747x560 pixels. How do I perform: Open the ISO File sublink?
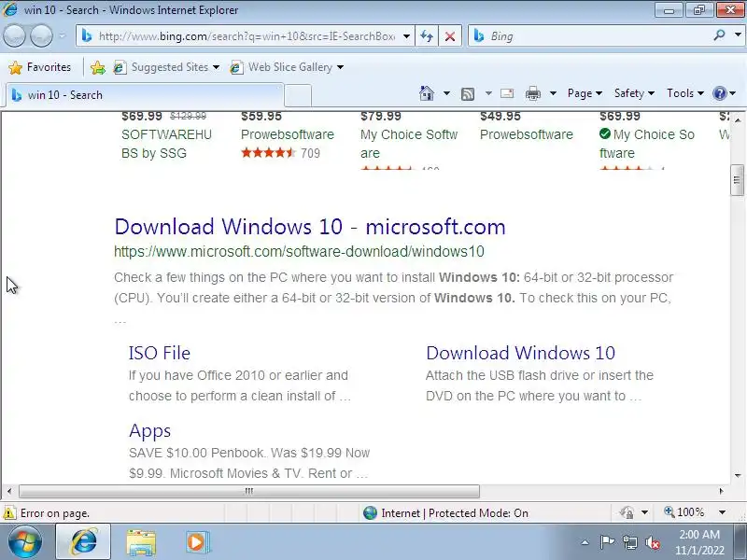point(159,353)
